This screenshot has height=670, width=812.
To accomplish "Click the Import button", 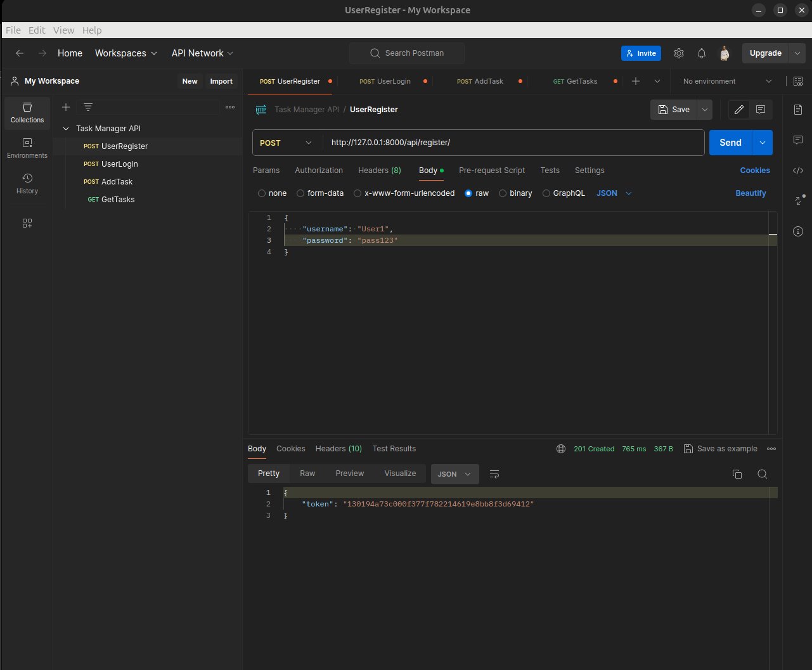I will [x=221, y=81].
